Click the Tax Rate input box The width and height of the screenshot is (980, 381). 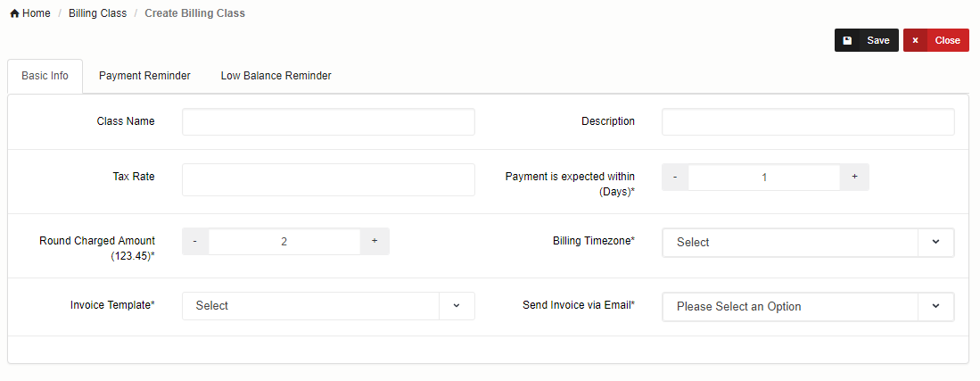tap(328, 179)
